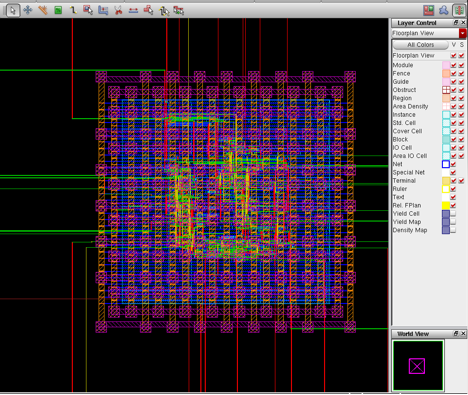This screenshot has height=395, width=468.
Task: Toggle Terminal selectability checkbox
Action: click(x=461, y=181)
